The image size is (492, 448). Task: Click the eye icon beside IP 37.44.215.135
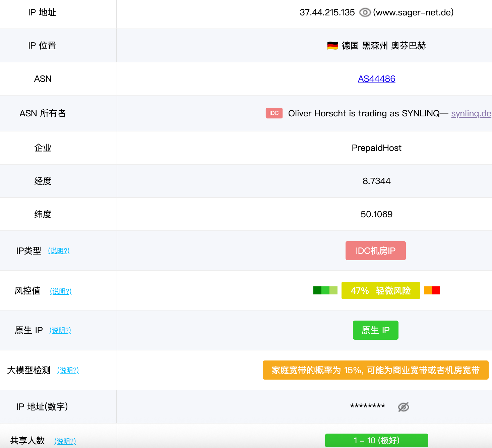365,13
